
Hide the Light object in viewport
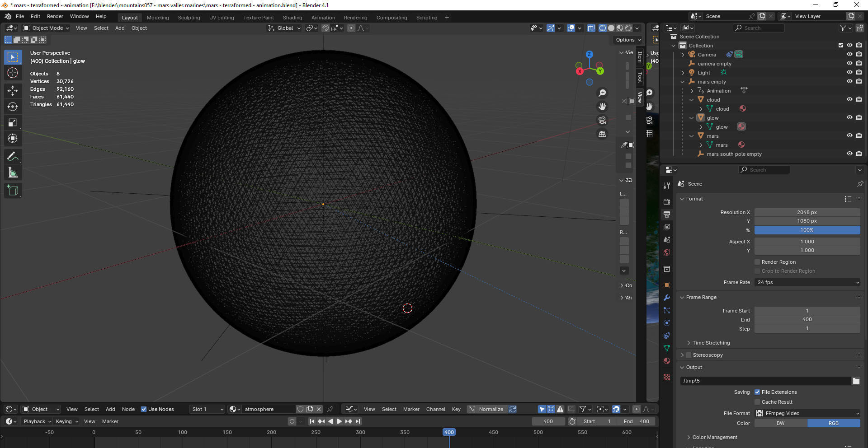[849, 72]
